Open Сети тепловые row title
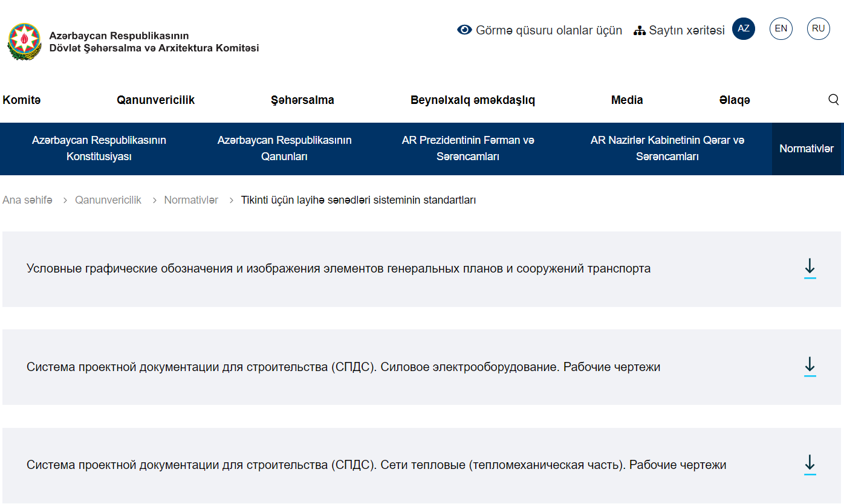Viewport: 844px width, 504px height. (x=376, y=465)
